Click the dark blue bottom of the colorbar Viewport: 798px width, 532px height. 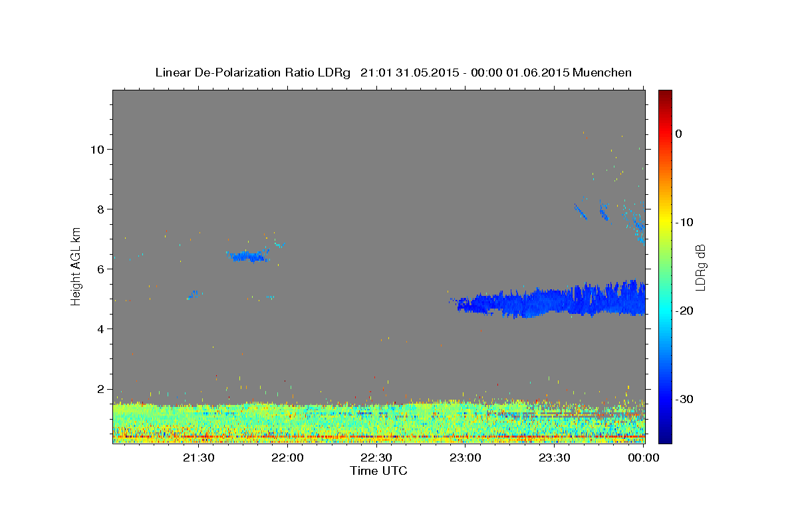pyautogui.click(x=665, y=436)
